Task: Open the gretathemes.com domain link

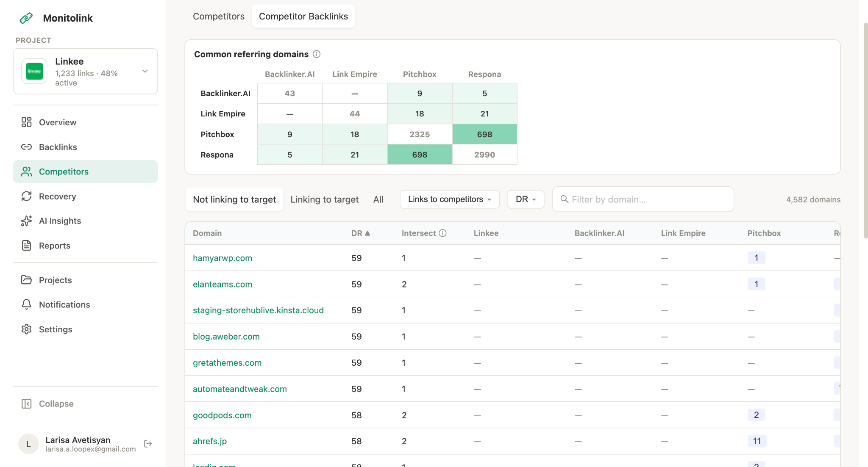Action: click(x=227, y=363)
